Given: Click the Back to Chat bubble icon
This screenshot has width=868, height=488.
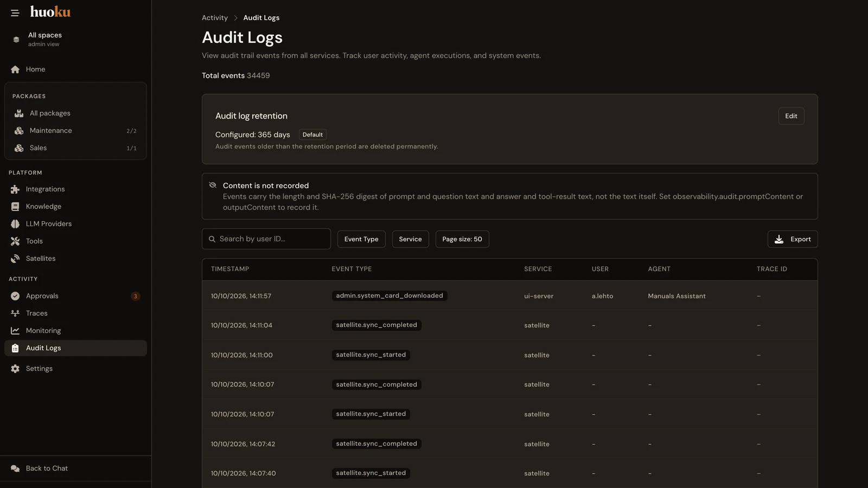Looking at the screenshot, I should tap(15, 468).
